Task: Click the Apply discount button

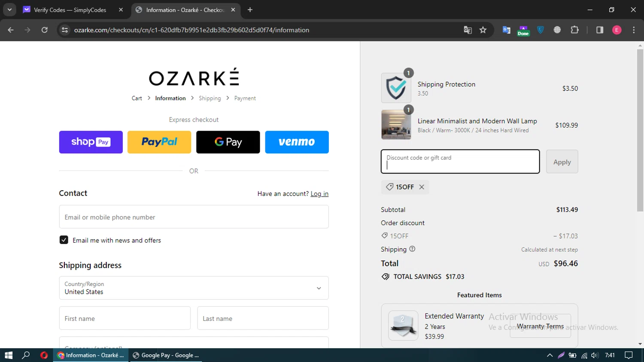Action: pos(562,162)
